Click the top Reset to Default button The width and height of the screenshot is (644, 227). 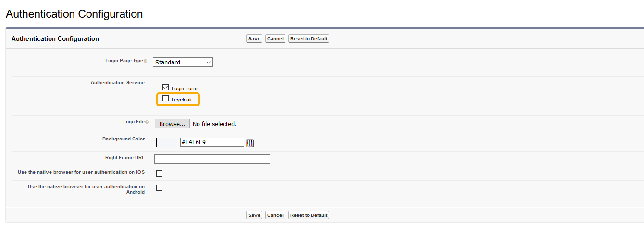tap(309, 38)
